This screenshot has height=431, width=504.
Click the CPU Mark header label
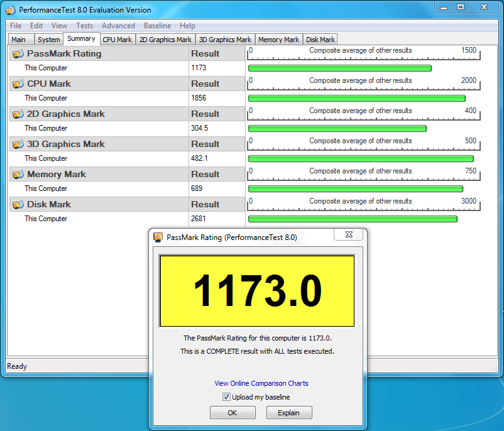[49, 84]
